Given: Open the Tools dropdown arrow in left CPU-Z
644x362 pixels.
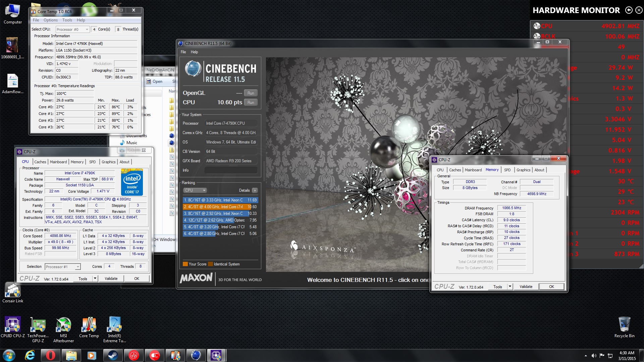Looking at the screenshot, I should pyautogui.click(x=95, y=279).
